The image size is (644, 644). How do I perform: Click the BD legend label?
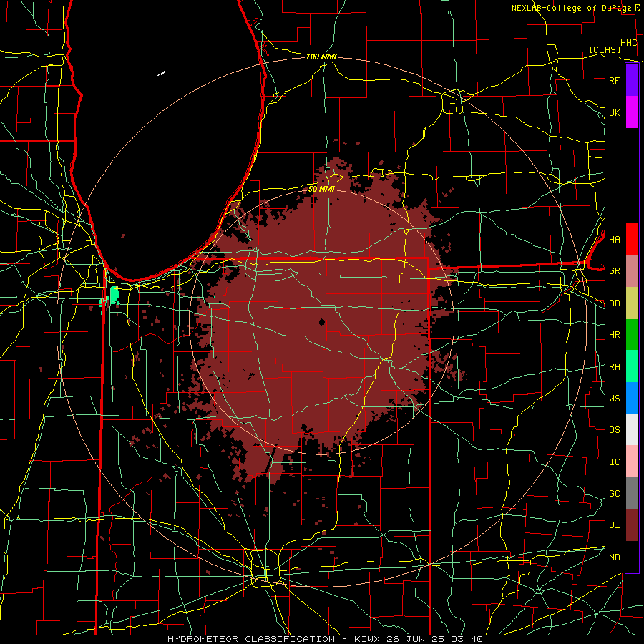click(614, 303)
